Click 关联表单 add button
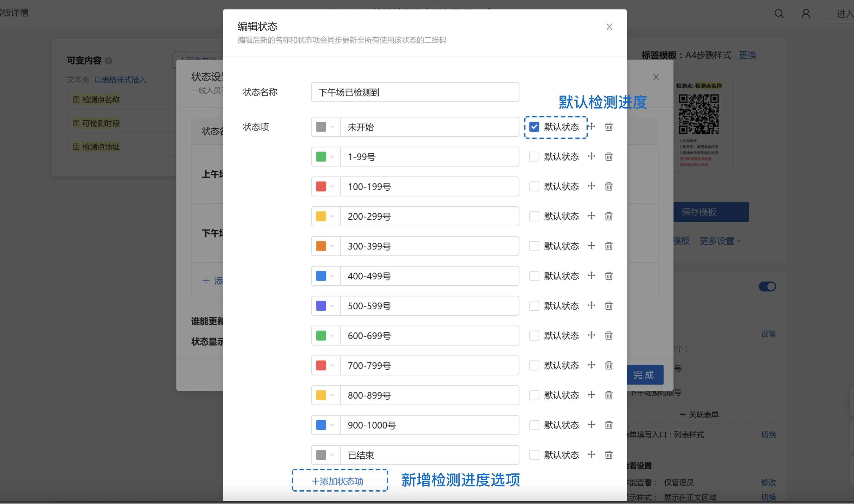Viewport: 854px width, 504px height. pyautogui.click(x=699, y=415)
